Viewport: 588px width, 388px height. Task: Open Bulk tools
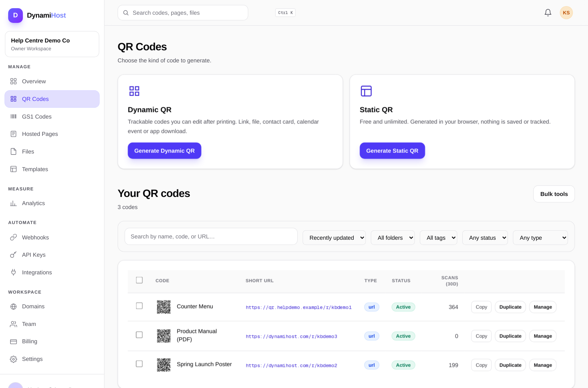click(x=554, y=194)
